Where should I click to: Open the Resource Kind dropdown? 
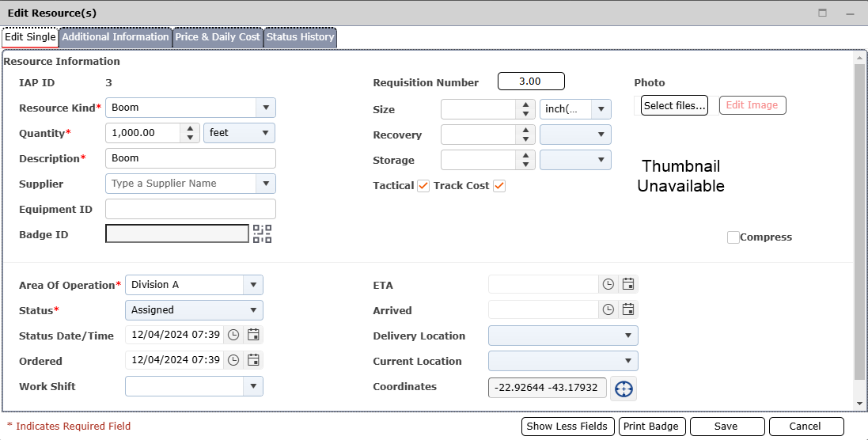pos(266,108)
